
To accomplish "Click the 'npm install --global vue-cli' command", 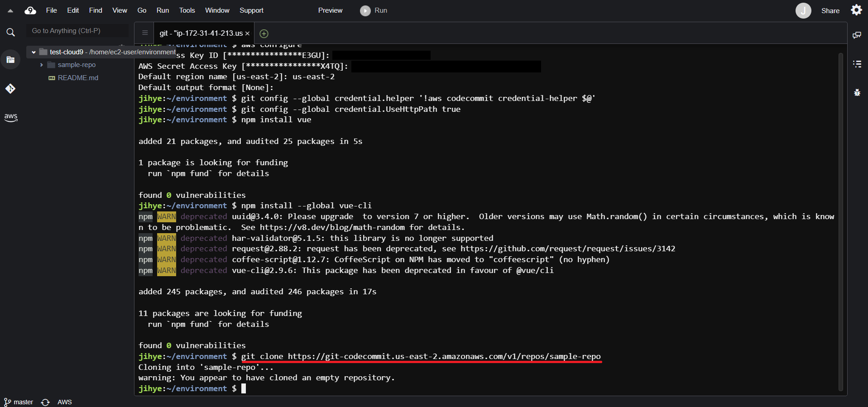I will [x=306, y=206].
